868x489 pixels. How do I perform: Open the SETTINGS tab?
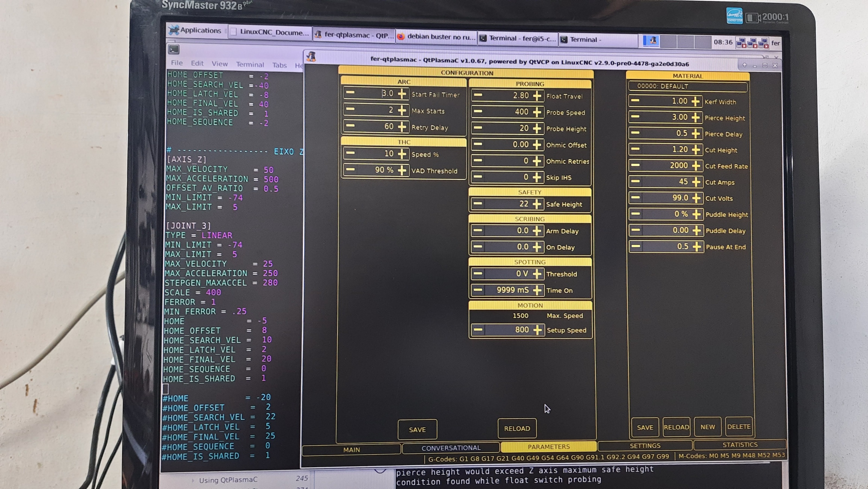[x=645, y=446]
